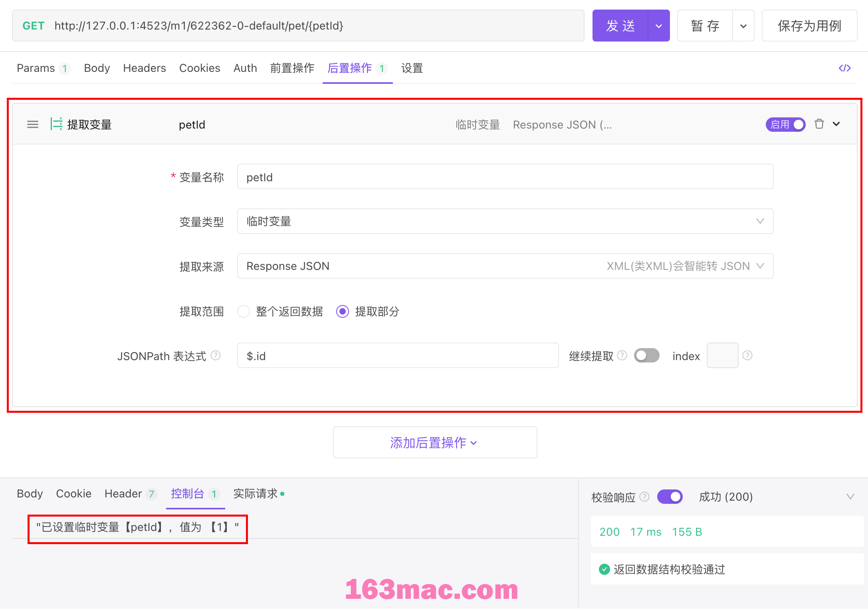The width and height of the screenshot is (868, 610).
Task: Click the 155 B response size
Action: 687,532
